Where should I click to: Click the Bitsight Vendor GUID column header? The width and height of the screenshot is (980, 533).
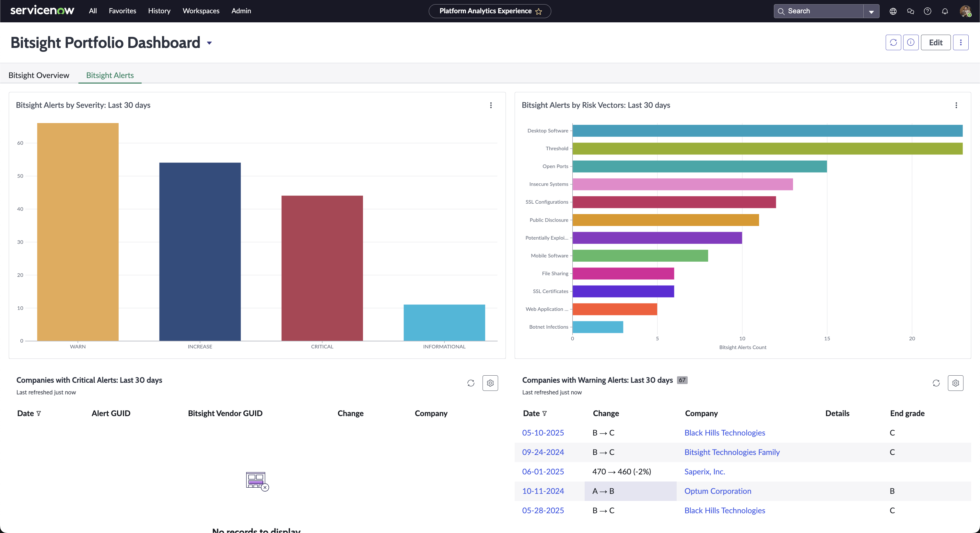225,413
